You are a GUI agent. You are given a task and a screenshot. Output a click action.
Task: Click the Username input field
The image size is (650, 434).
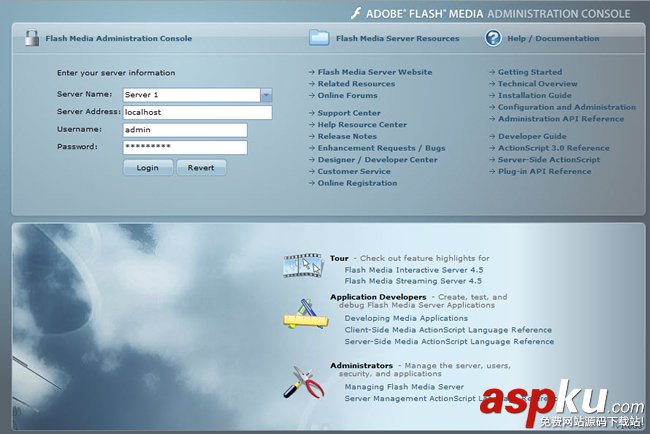point(185,130)
